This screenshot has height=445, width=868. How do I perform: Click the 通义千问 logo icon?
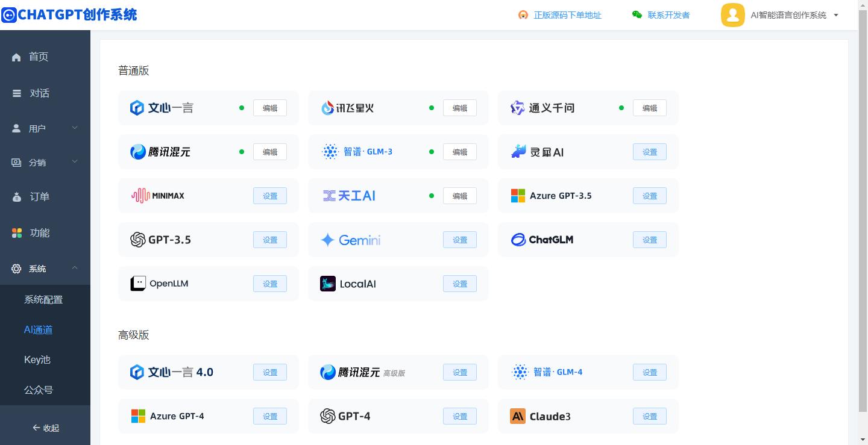click(x=517, y=108)
